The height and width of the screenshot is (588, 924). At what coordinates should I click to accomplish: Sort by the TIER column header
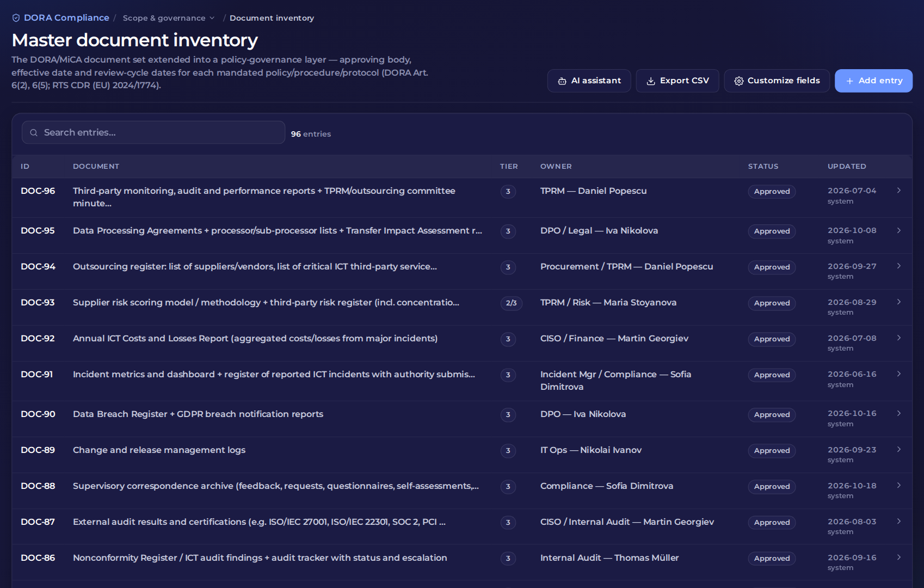point(509,167)
